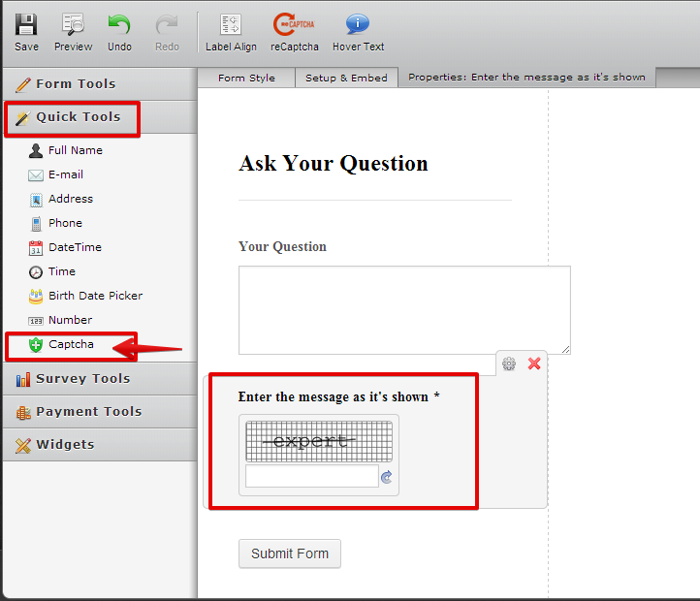This screenshot has width=700, height=601.
Task: Undo the last action
Action: [x=119, y=31]
